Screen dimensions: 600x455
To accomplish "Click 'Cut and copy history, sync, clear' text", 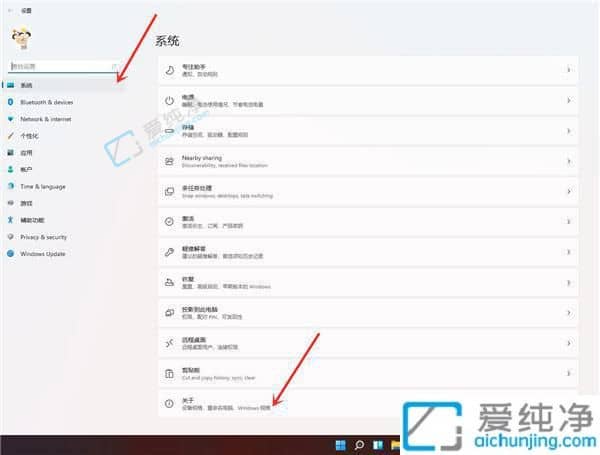I will tap(218, 378).
